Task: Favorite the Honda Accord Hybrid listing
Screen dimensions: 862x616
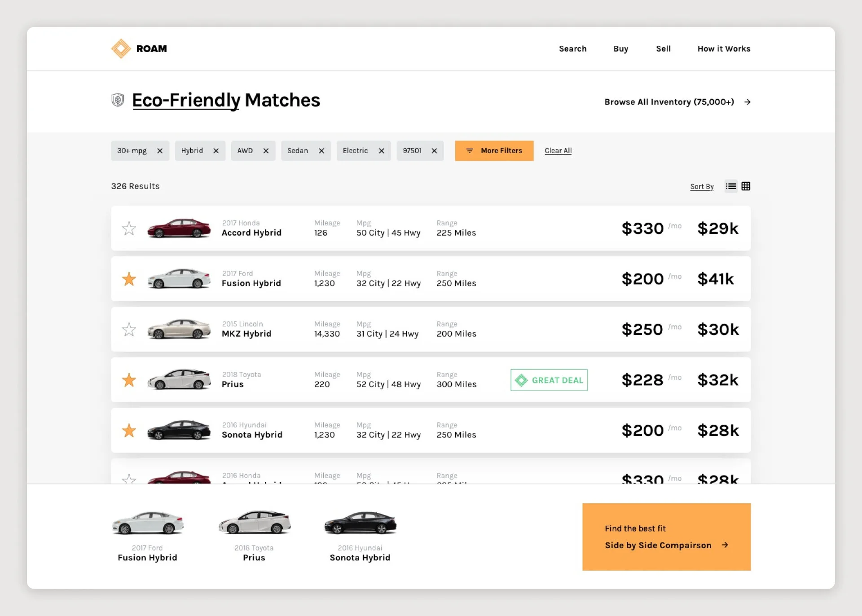Action: point(129,229)
